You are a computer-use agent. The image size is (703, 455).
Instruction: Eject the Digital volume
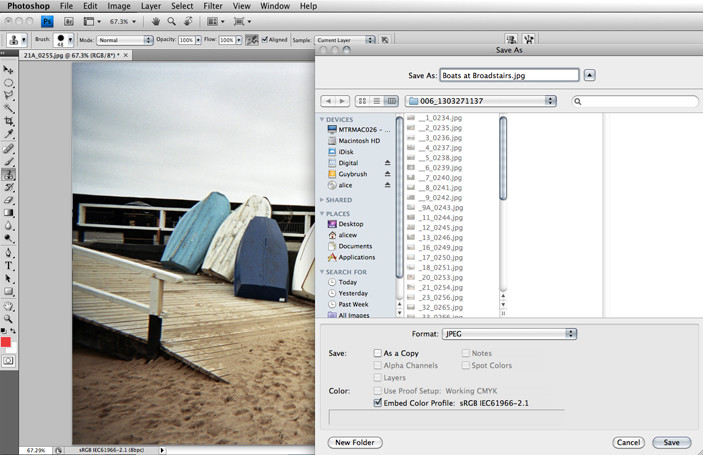[x=387, y=162]
